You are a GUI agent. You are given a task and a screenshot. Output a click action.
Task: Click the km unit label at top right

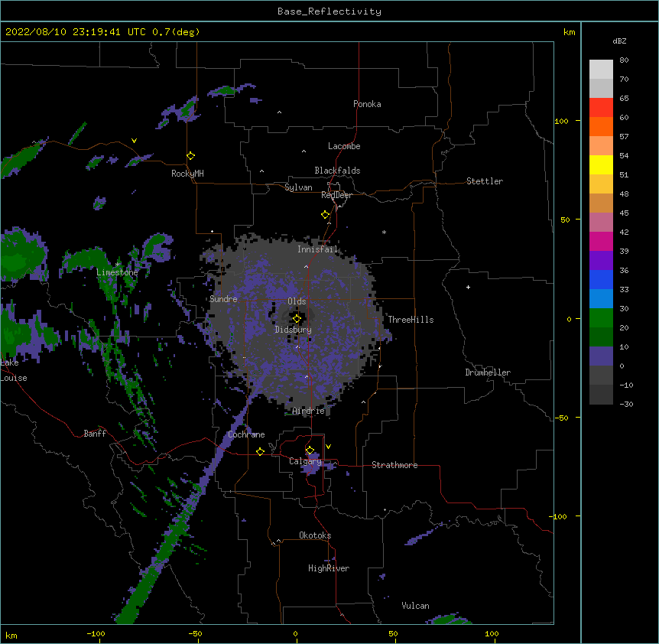coord(569,32)
